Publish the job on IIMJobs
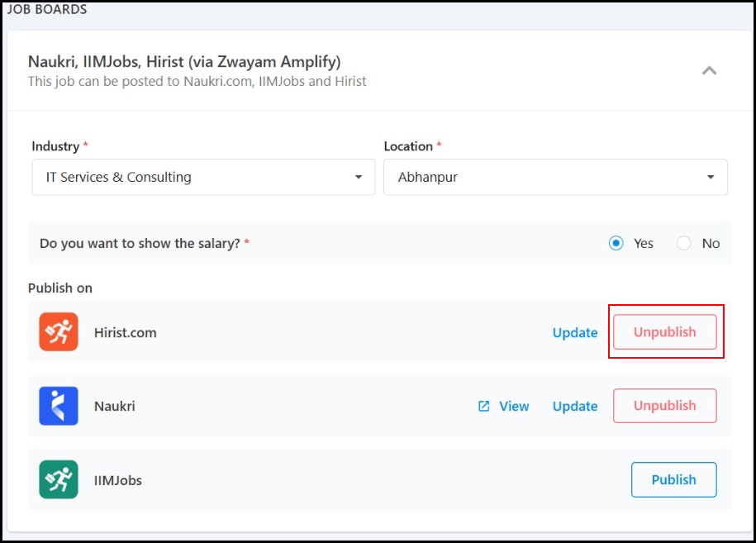 [x=673, y=479]
